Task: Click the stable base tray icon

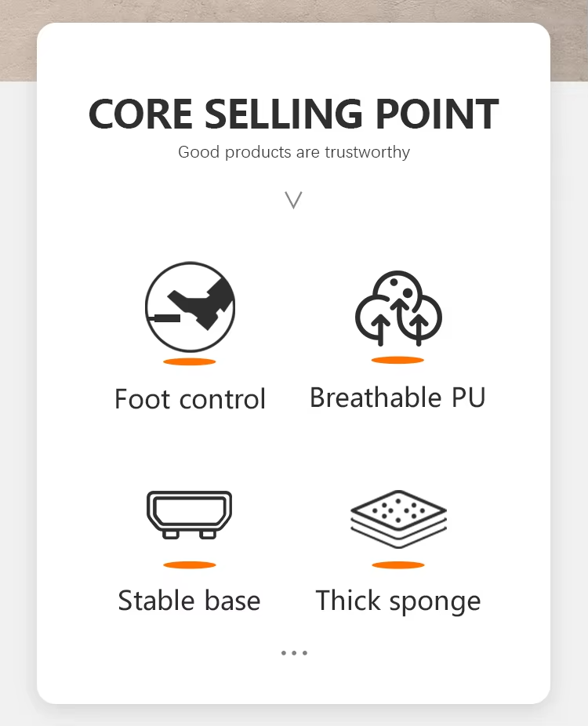Action: pyautogui.click(x=189, y=514)
